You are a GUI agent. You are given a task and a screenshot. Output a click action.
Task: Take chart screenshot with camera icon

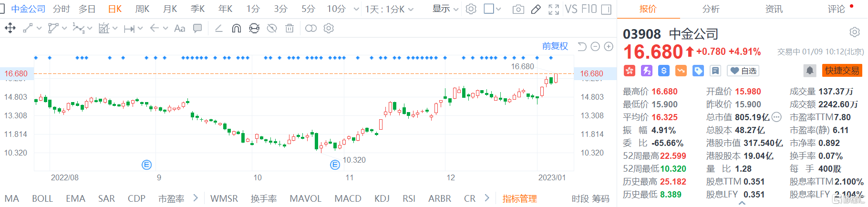point(518,9)
